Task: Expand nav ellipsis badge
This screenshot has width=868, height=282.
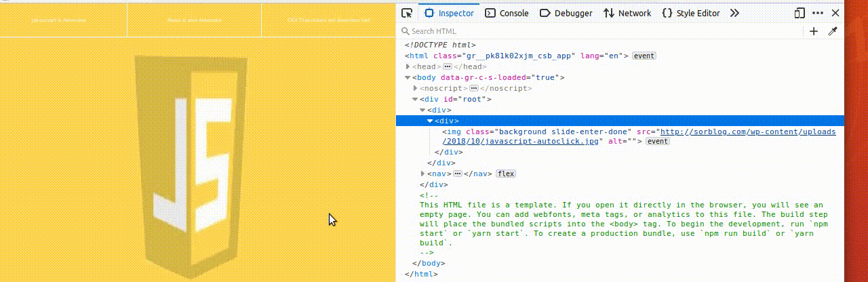Action: click(458, 174)
